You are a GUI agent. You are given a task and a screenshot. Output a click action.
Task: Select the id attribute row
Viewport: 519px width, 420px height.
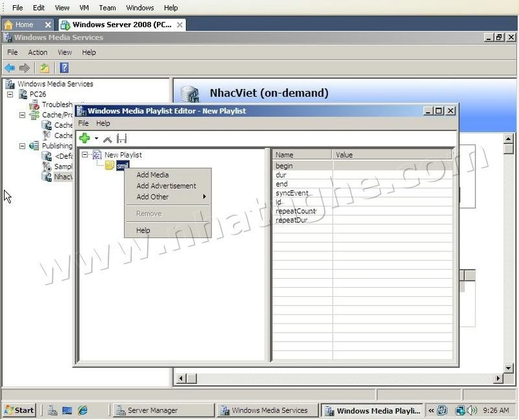(363, 202)
